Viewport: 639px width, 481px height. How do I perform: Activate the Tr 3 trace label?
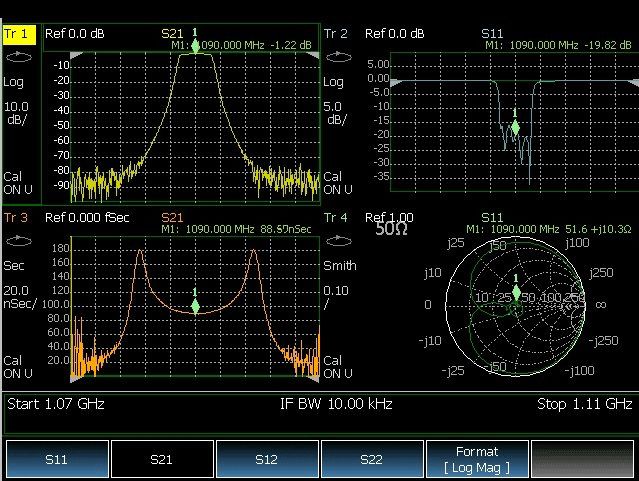(16, 217)
